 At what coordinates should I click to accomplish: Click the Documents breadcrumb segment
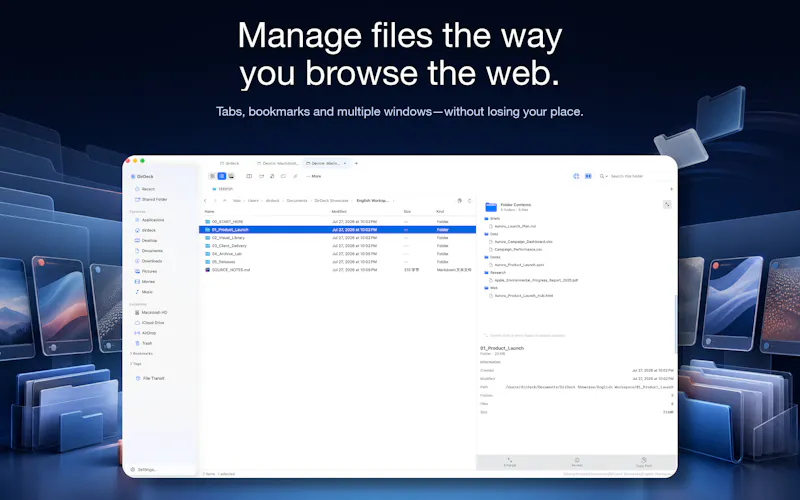tap(297, 201)
